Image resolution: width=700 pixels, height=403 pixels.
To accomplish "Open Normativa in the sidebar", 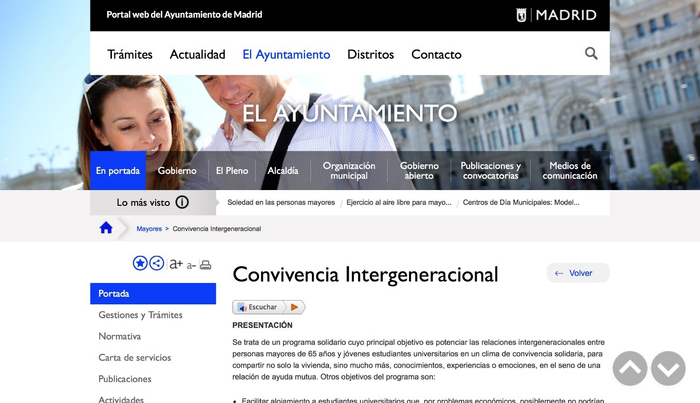I will [120, 336].
